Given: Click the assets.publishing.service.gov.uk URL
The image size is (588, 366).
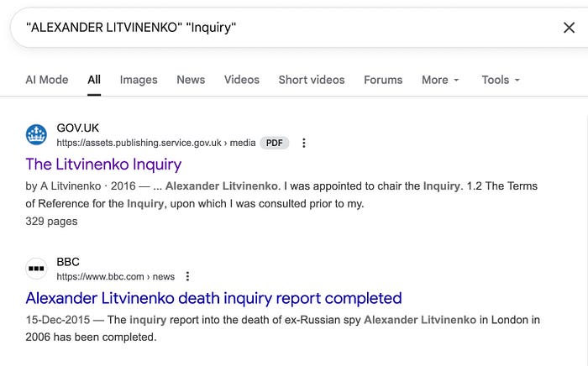Looking at the screenshot, I should point(156,143).
